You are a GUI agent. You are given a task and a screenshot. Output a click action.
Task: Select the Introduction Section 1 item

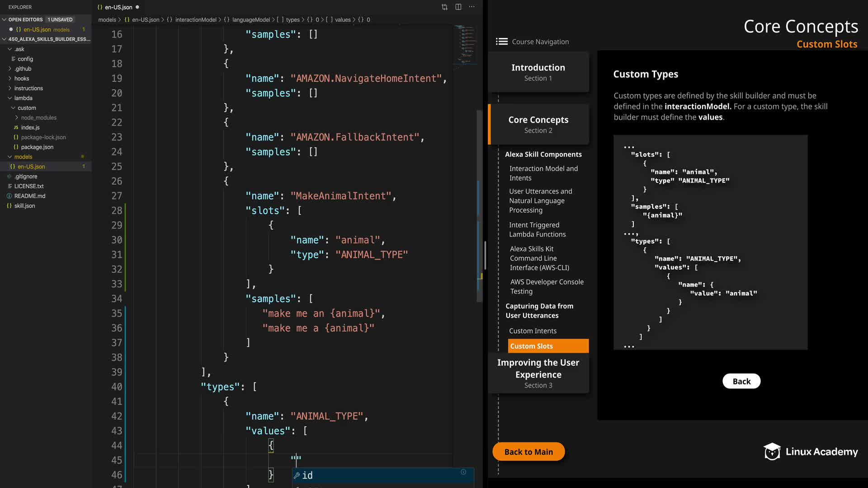click(x=538, y=72)
